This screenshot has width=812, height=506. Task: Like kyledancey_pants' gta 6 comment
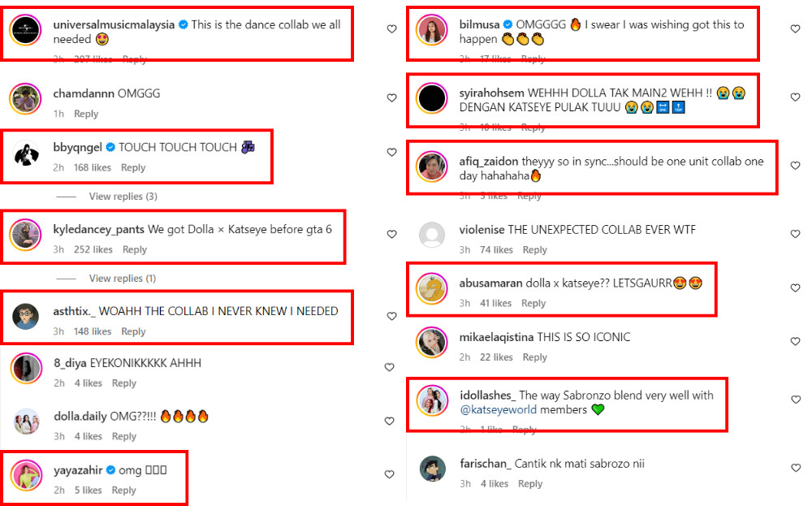coord(392,234)
